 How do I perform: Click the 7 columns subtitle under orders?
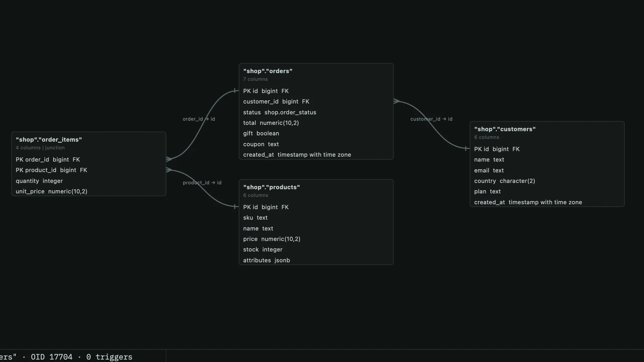[255, 79]
